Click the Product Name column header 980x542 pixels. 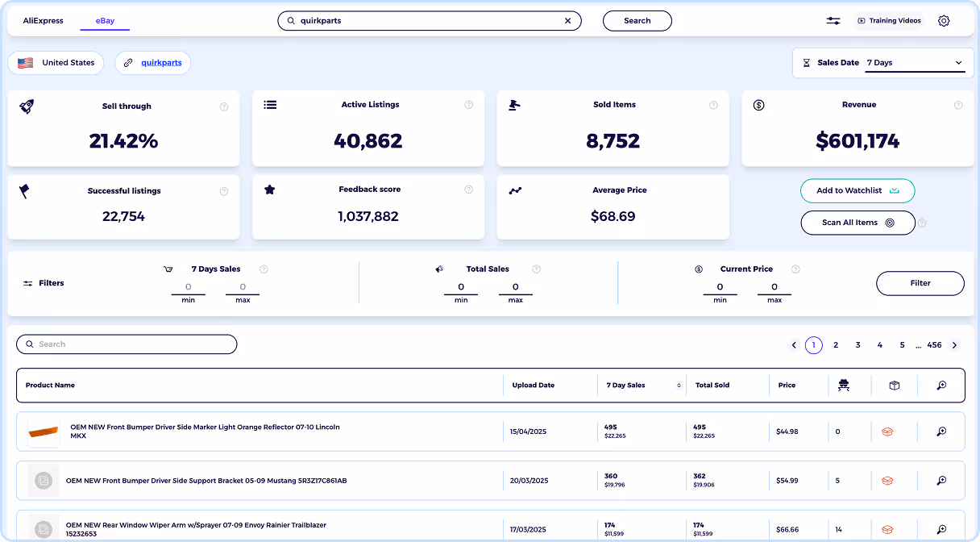click(50, 386)
